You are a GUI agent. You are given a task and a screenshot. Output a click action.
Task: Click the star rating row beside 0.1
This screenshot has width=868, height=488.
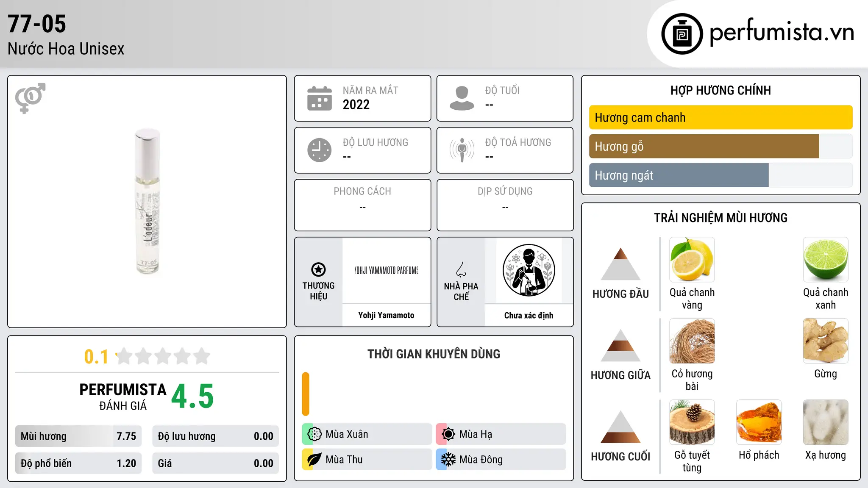(163, 356)
